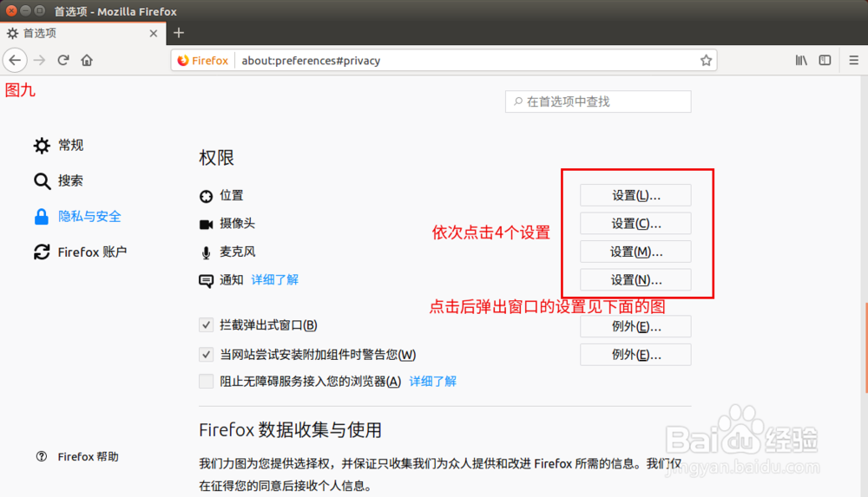
Task: Toggle 拦截弹出式窗口(B) checkbox
Action: (206, 325)
